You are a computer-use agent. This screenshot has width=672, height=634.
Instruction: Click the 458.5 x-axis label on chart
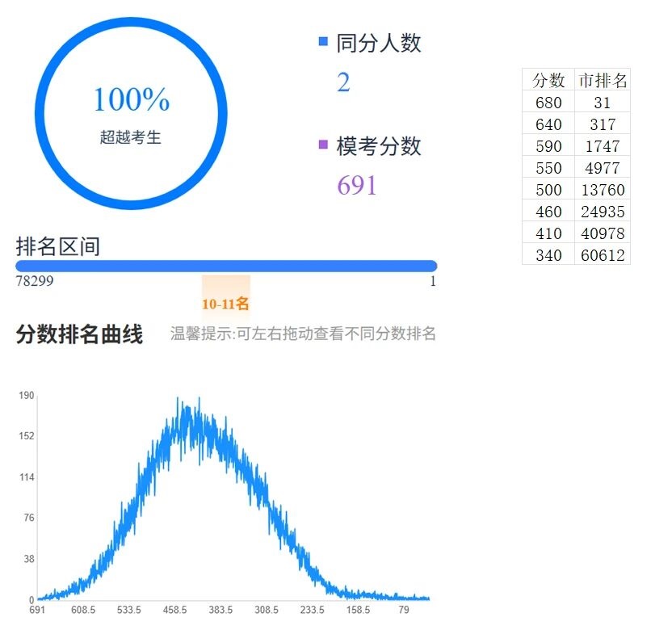[x=174, y=610]
